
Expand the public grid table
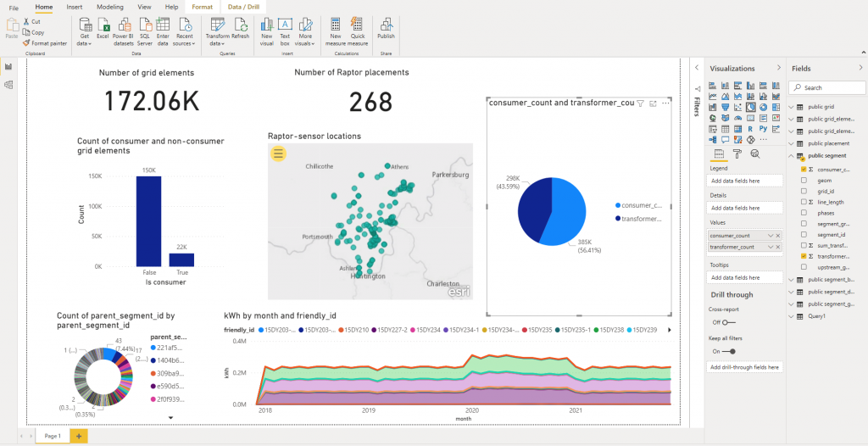point(791,107)
